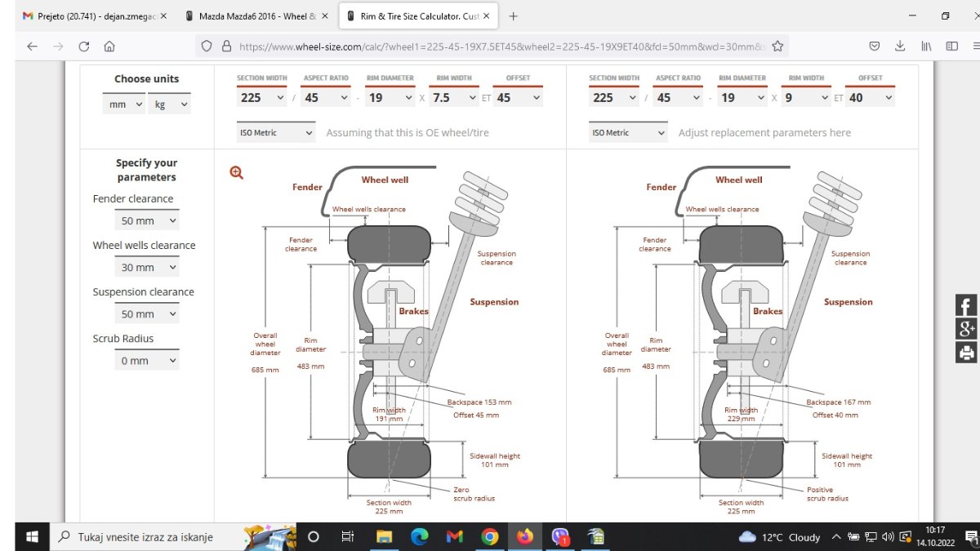
Task: Click the padlock site security icon
Action: pyautogui.click(x=226, y=47)
